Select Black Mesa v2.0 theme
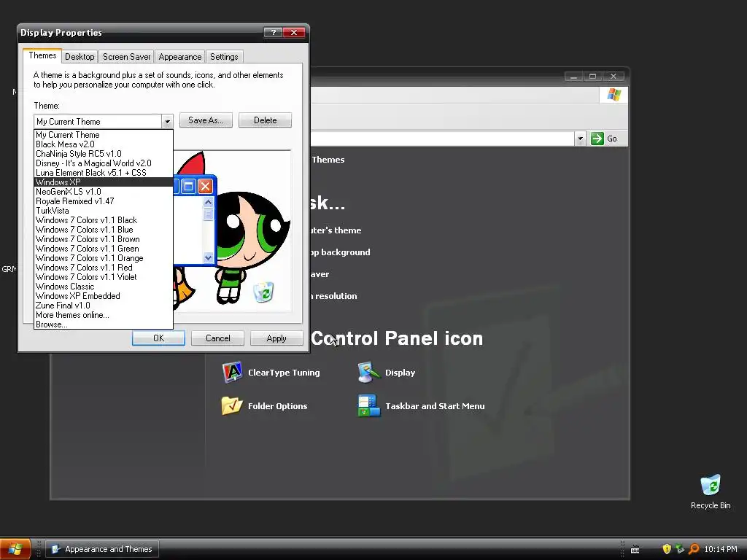 (x=104, y=144)
